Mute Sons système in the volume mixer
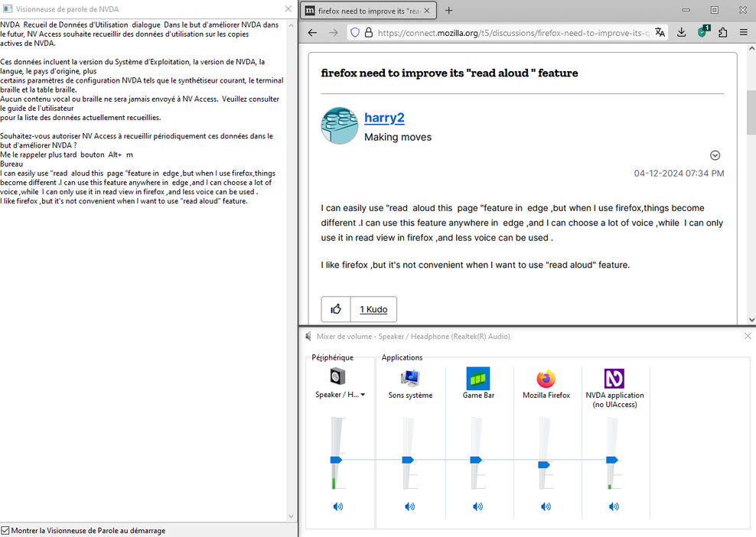Screen dimensions: 756x537 pyautogui.click(x=410, y=506)
